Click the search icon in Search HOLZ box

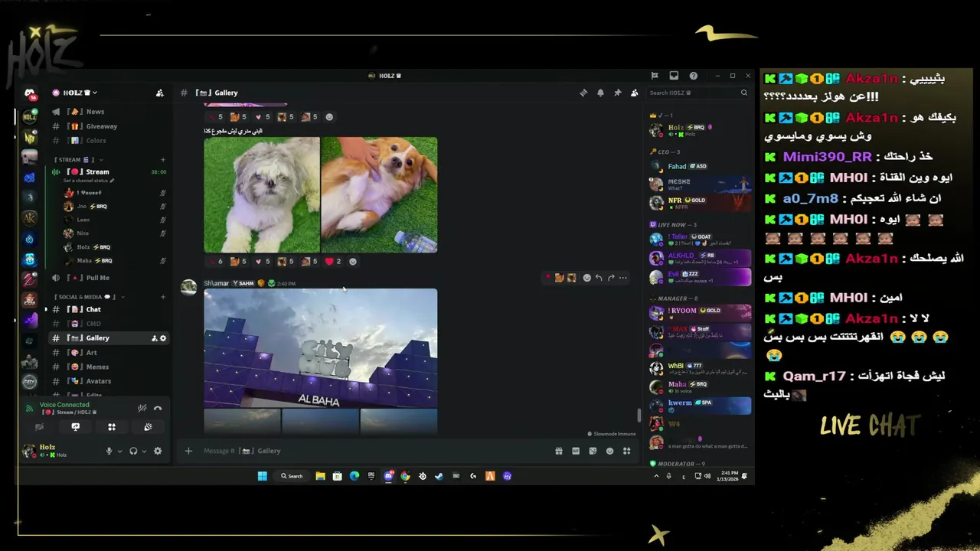tap(743, 93)
